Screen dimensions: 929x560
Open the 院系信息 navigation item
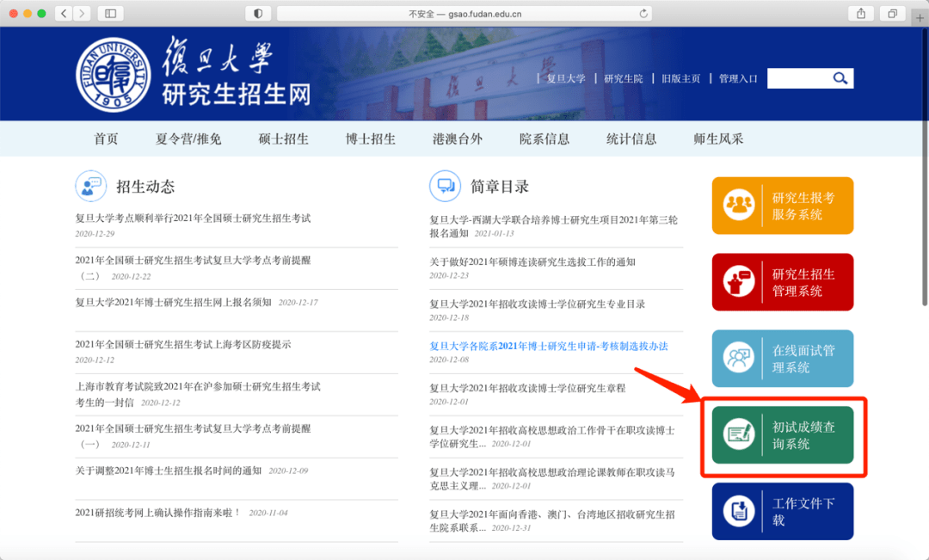(x=544, y=138)
